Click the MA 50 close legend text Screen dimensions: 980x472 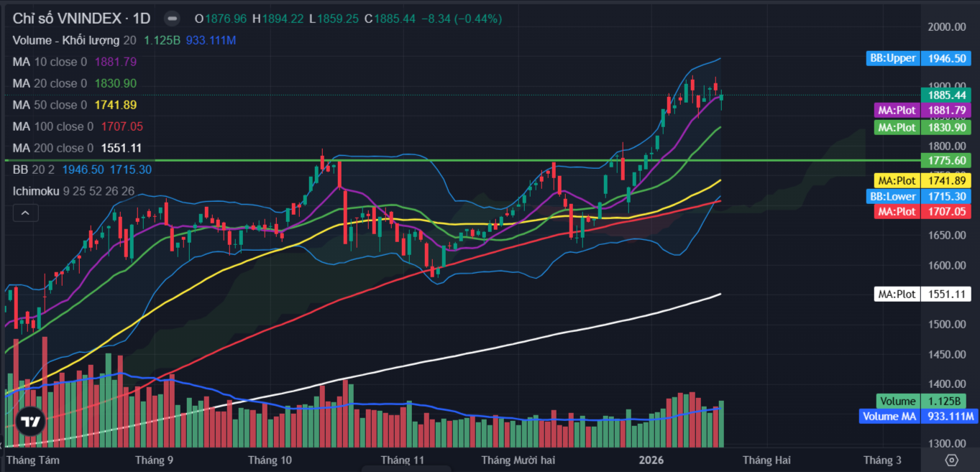49,105
